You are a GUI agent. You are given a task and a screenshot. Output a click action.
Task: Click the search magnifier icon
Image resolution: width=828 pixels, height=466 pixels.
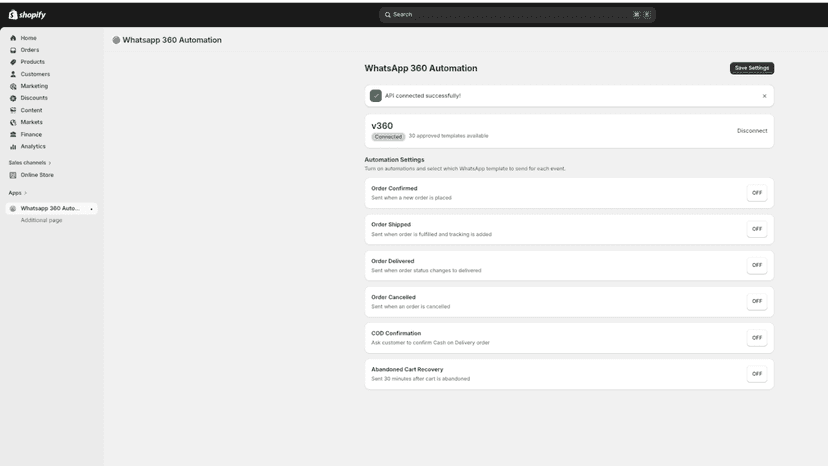pos(388,15)
